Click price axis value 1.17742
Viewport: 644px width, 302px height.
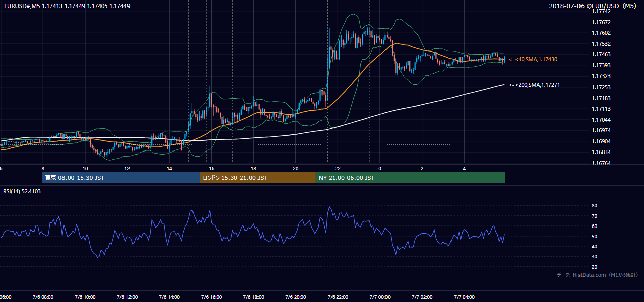[601, 12]
